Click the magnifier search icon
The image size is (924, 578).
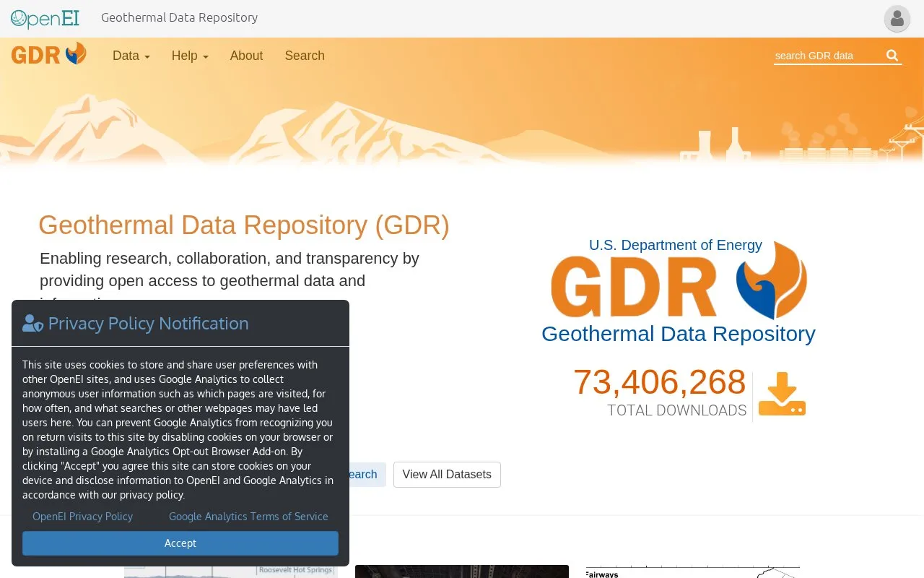point(892,56)
